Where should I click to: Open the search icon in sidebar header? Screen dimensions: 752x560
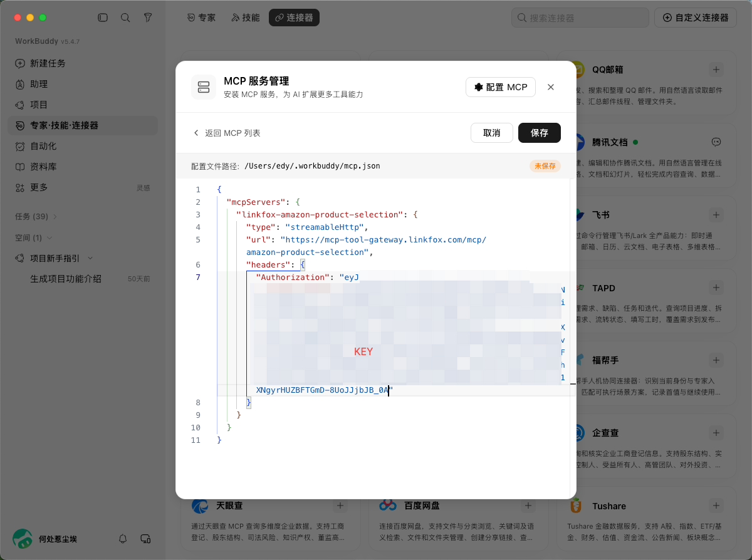(125, 18)
